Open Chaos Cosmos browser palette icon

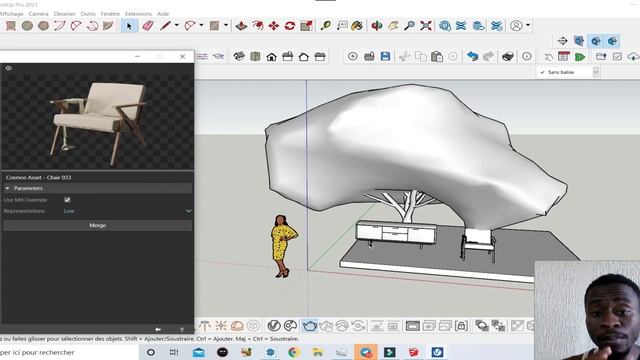pos(290,326)
